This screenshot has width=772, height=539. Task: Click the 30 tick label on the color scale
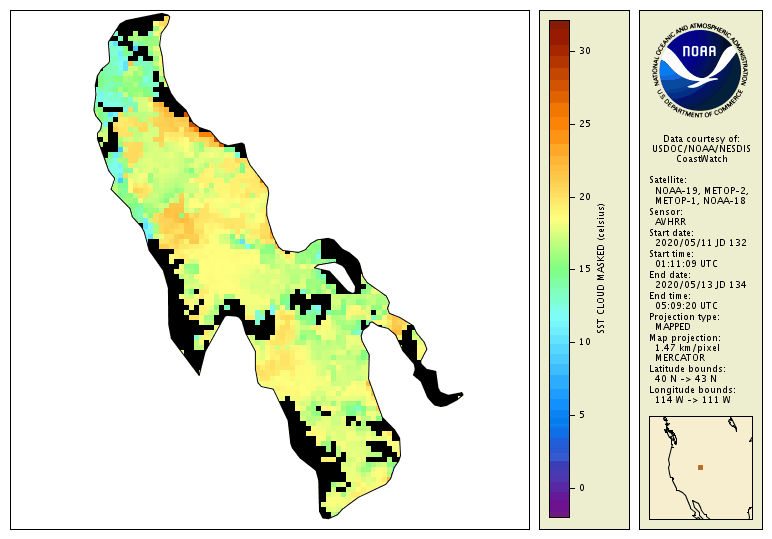tap(585, 51)
